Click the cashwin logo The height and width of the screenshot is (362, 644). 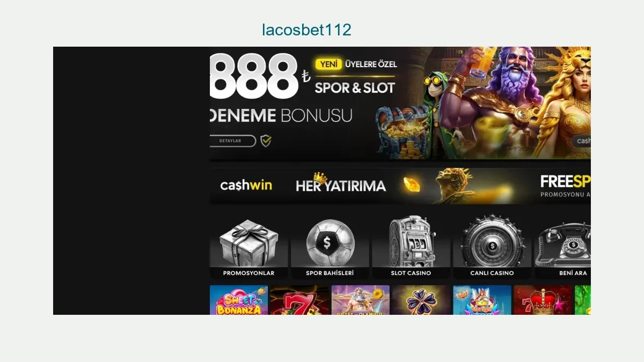click(x=246, y=185)
